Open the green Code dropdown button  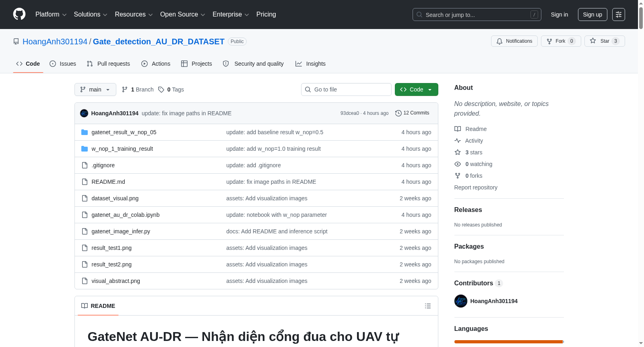coord(416,89)
